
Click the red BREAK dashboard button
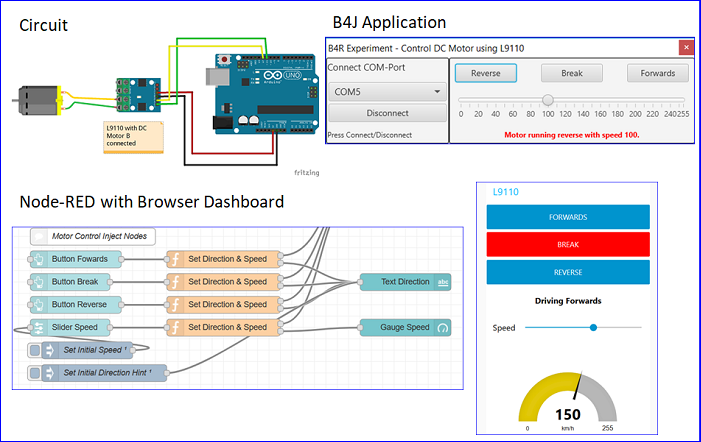pyautogui.click(x=568, y=244)
